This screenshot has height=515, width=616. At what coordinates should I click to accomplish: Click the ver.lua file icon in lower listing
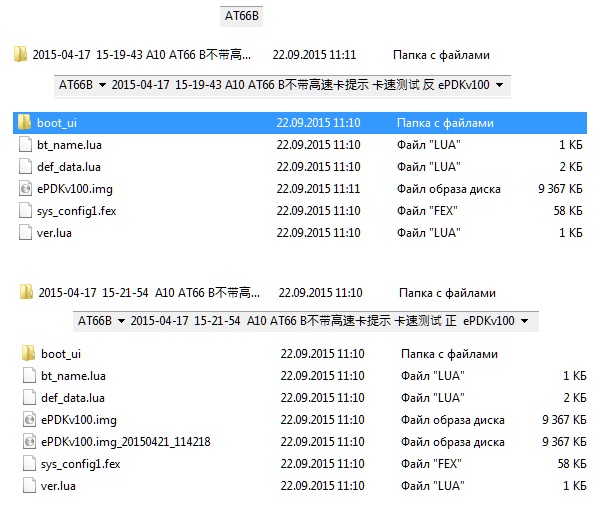(x=29, y=486)
